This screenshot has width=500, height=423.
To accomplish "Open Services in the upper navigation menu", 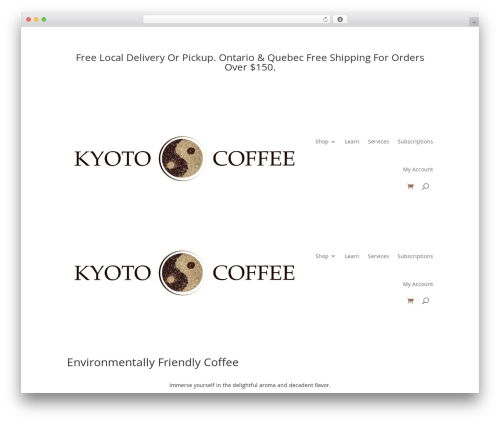I will click(x=378, y=142).
